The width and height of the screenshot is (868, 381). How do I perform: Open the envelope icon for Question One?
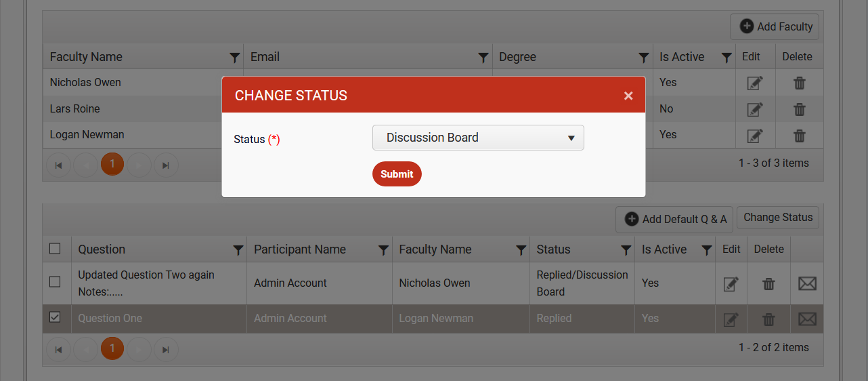tap(807, 319)
